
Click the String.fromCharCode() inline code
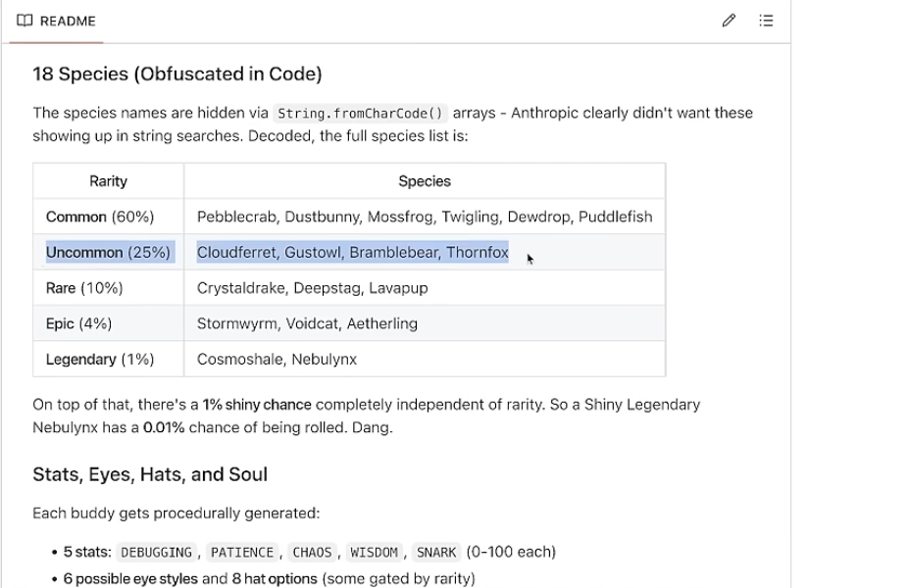[360, 114]
